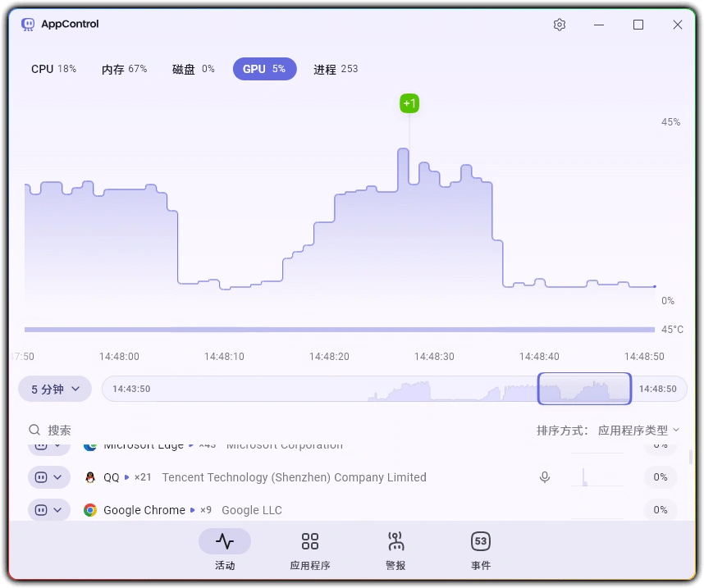Select the 内存 memory tab
The image size is (704, 588).
pos(124,69)
